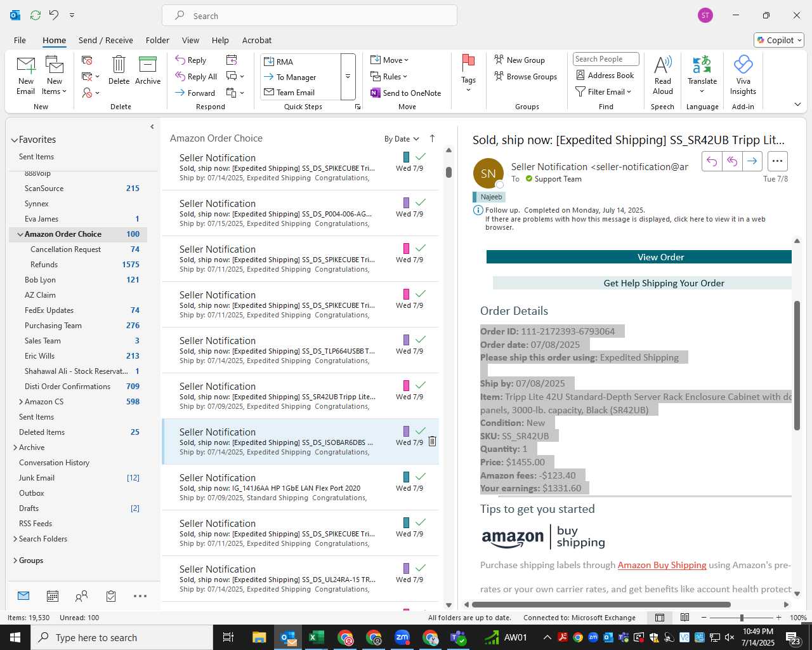Viewport: 812px width, 650px height.
Task: Open the Address Book
Action: click(x=605, y=76)
